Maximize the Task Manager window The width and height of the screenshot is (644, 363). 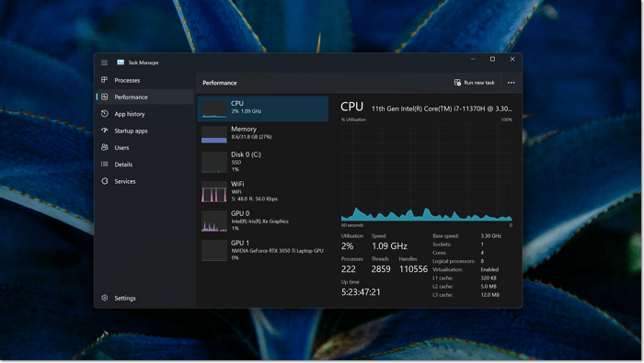(492, 59)
